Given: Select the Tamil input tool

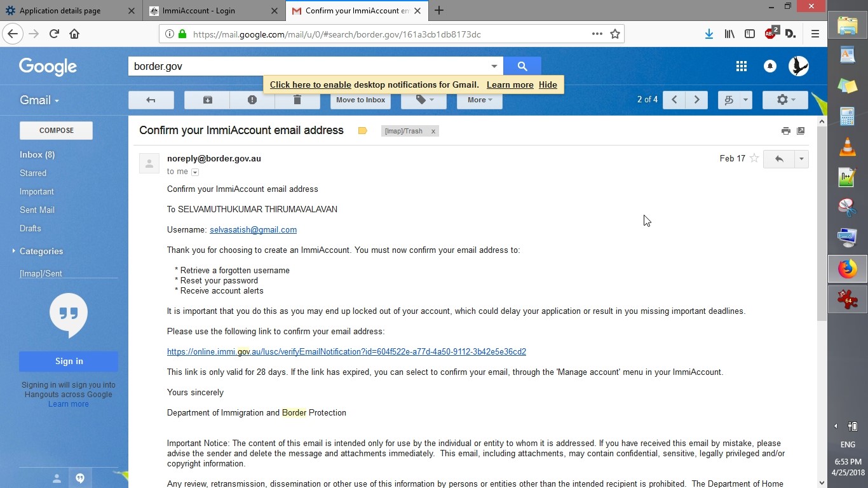Looking at the screenshot, I should click(x=729, y=100).
